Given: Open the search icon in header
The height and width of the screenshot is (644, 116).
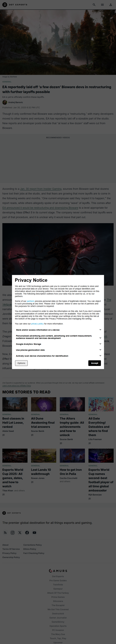Looking at the screenshot, I should coord(94,5).
